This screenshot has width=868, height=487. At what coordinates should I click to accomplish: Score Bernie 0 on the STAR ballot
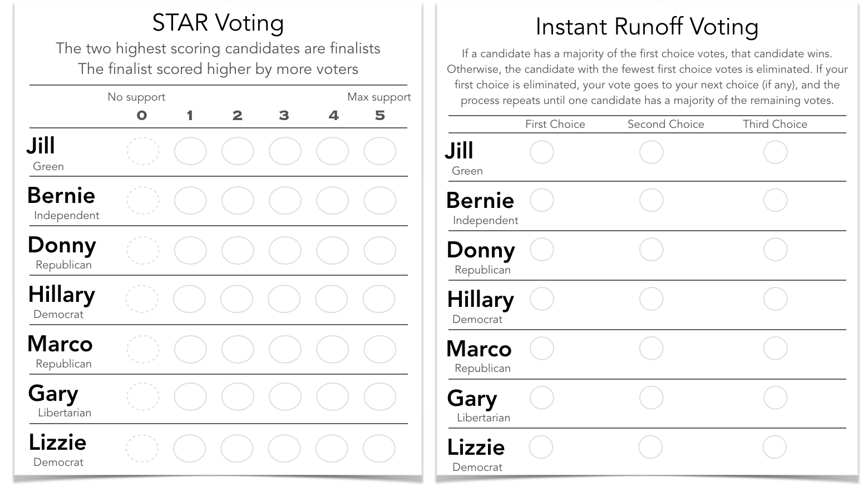point(143,201)
